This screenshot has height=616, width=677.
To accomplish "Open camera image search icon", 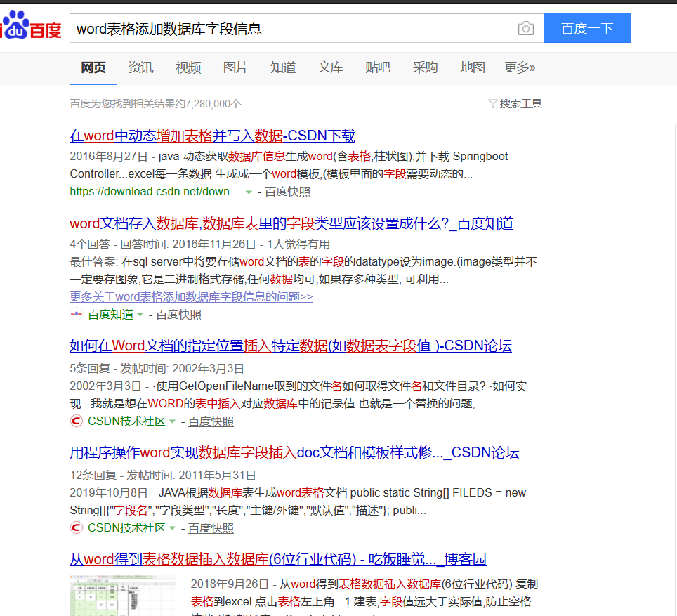I will point(525,29).
